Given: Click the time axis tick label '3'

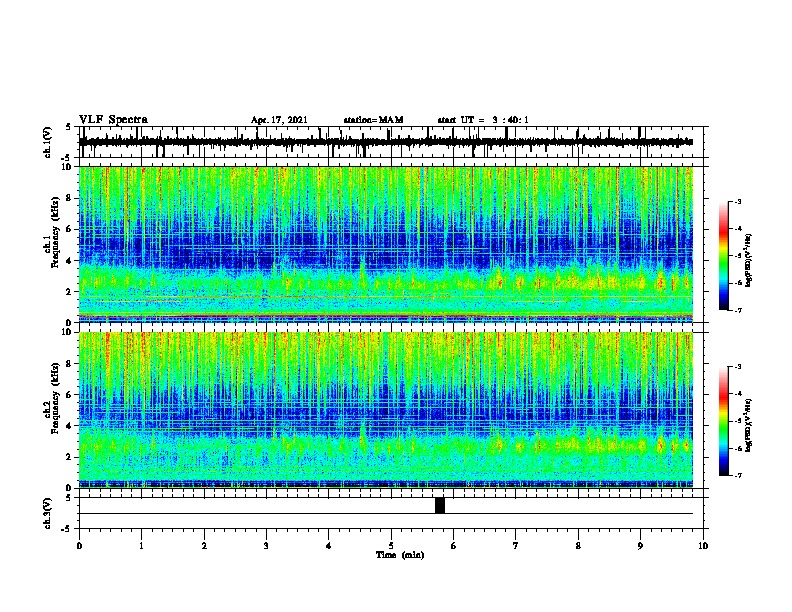Looking at the screenshot, I should coord(266,545).
